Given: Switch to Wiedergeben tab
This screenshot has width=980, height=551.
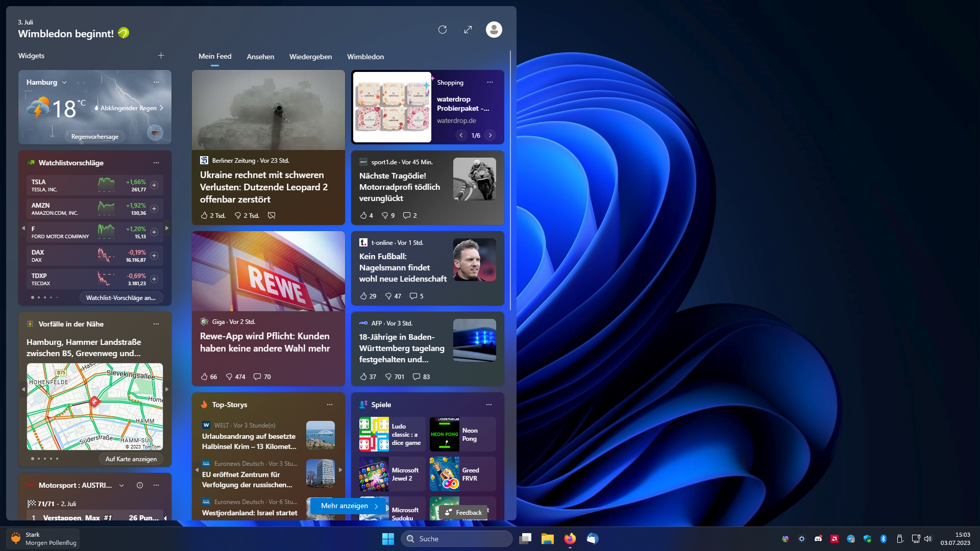Looking at the screenshot, I should point(310,57).
